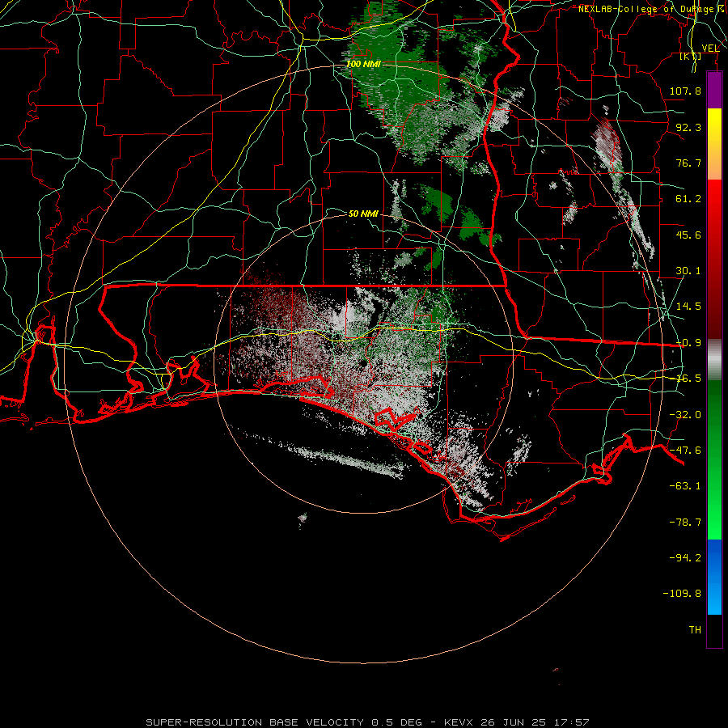The height and width of the screenshot is (728, 728).
Task: Click the -94.2 velocity scale value
Action: pyautogui.click(x=685, y=557)
